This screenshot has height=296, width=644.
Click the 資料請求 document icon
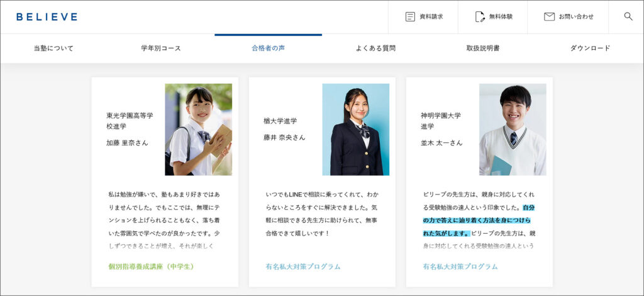pos(410,17)
